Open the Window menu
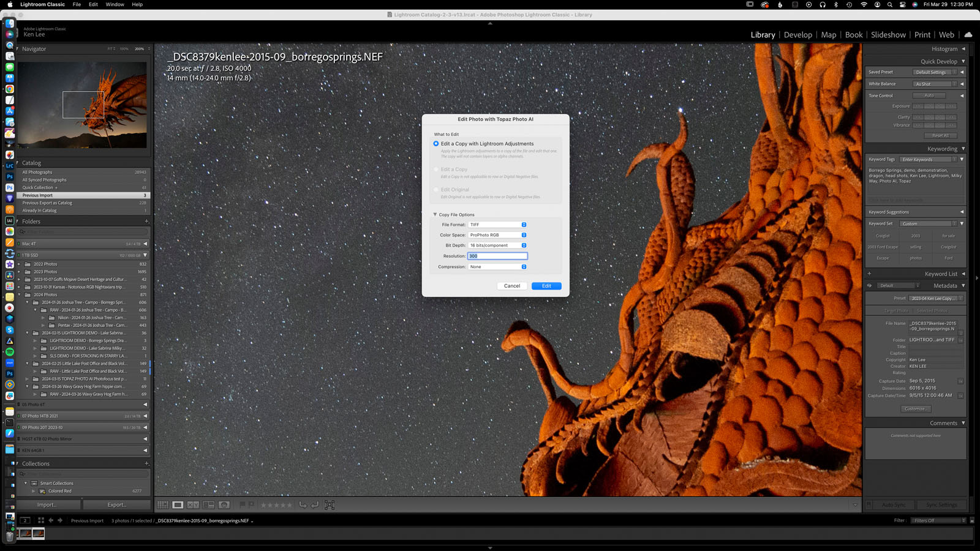The image size is (980, 551). pyautogui.click(x=115, y=4)
